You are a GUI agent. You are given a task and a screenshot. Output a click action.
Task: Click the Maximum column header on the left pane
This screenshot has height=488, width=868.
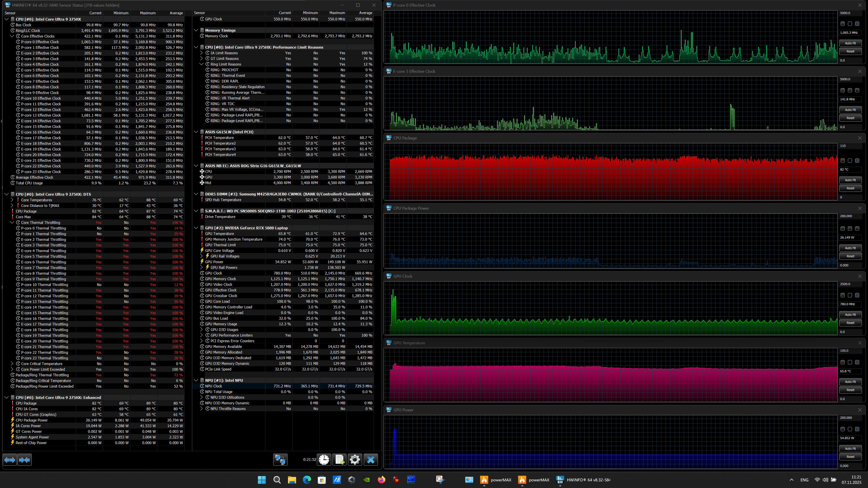click(148, 13)
